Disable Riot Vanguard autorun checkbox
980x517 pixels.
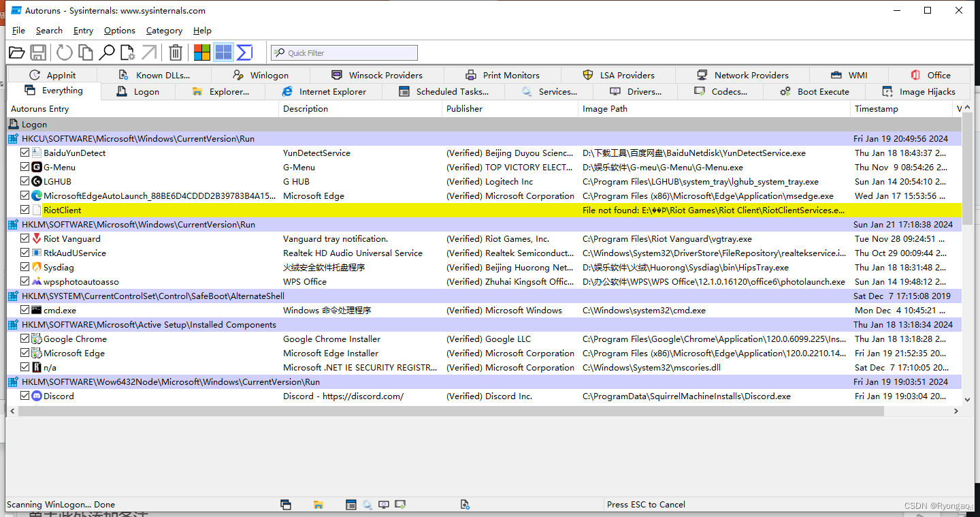[x=25, y=239]
